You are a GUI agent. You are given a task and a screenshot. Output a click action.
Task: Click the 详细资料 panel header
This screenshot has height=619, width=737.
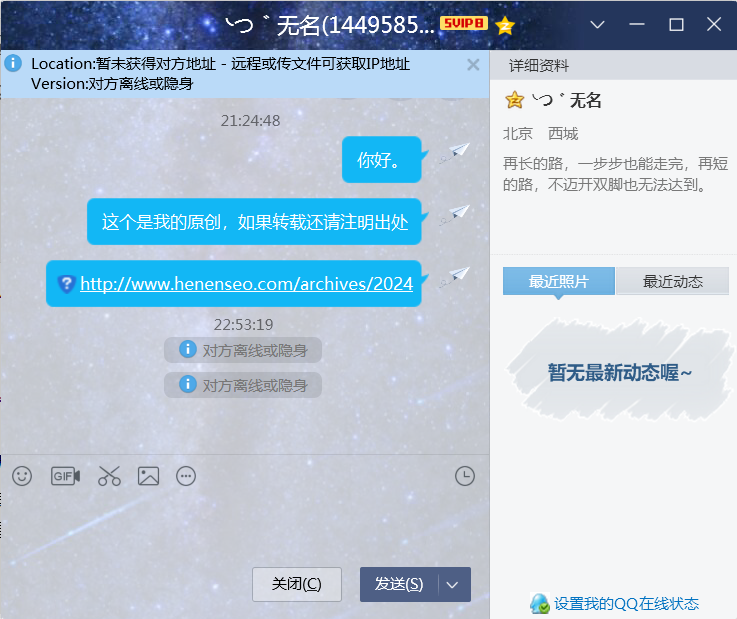613,65
